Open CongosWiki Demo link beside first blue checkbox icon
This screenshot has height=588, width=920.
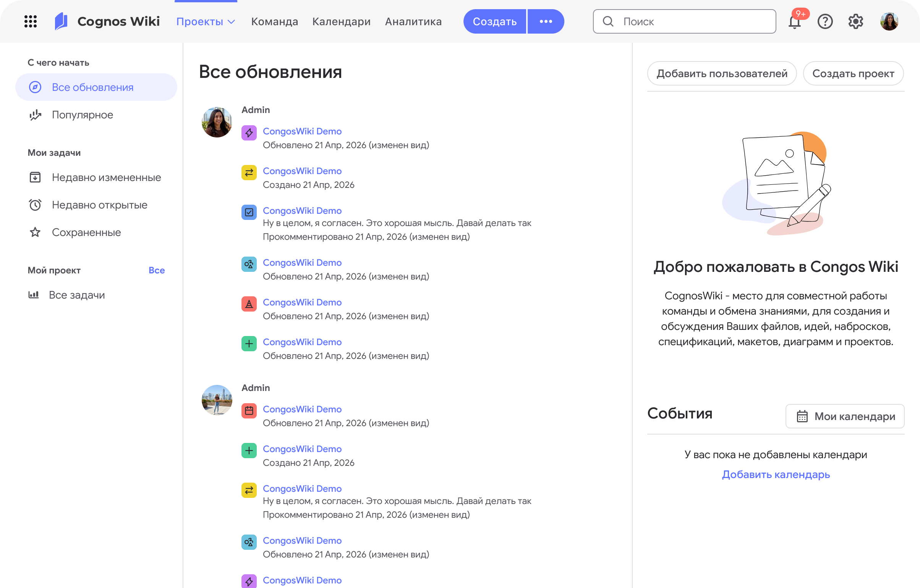tap(302, 211)
